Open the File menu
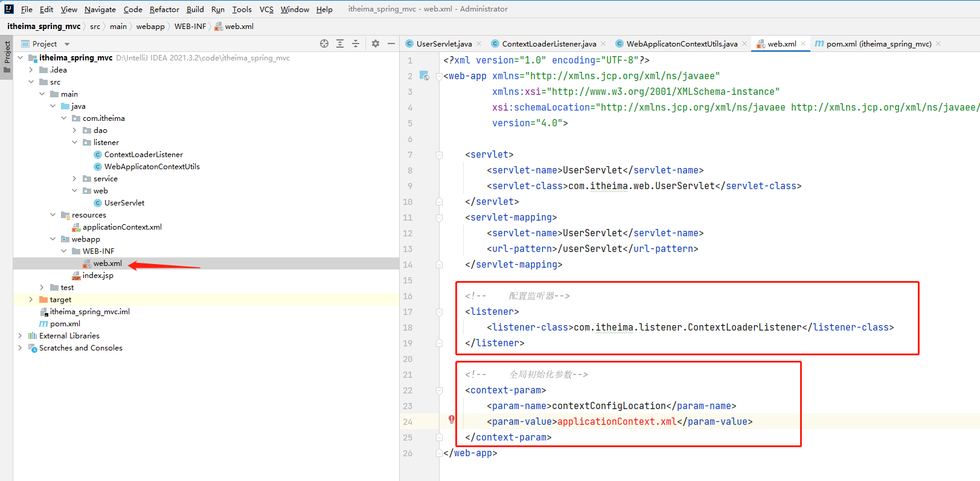 pyautogui.click(x=27, y=9)
